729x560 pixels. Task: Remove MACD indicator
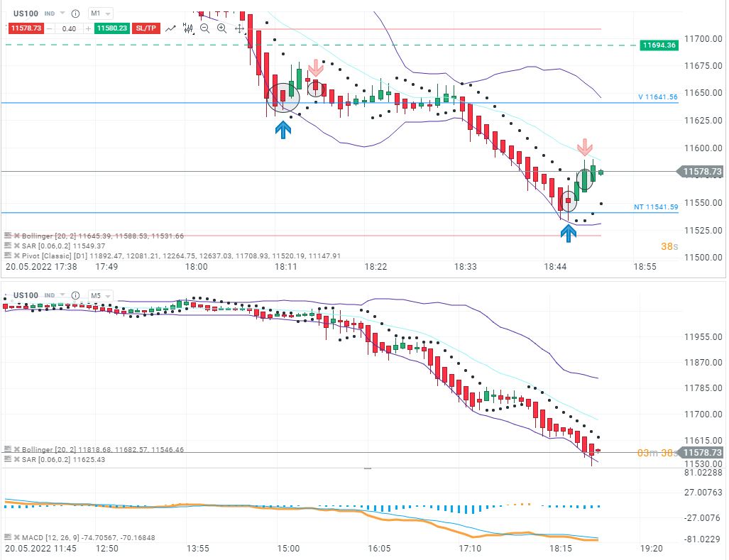coord(17,537)
